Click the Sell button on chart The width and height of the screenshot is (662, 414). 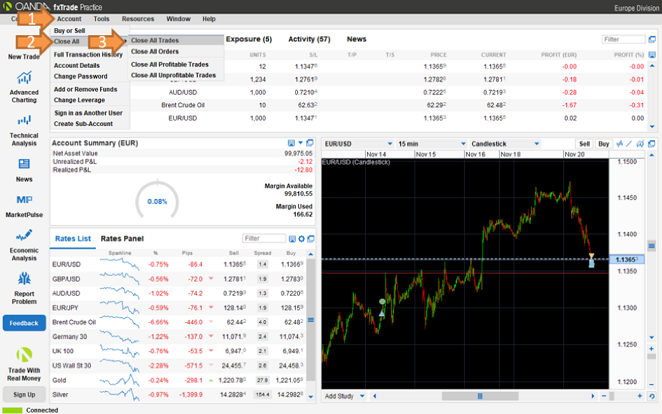click(584, 144)
